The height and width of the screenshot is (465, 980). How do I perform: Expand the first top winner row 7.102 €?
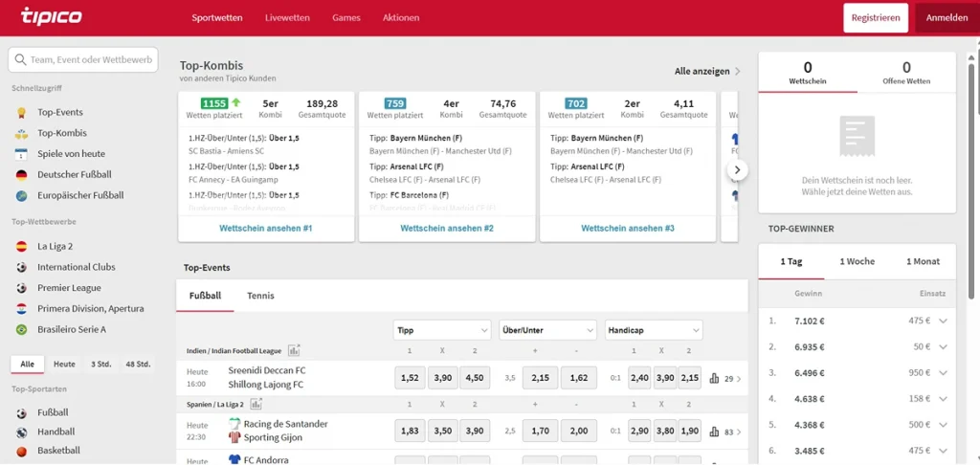(943, 321)
